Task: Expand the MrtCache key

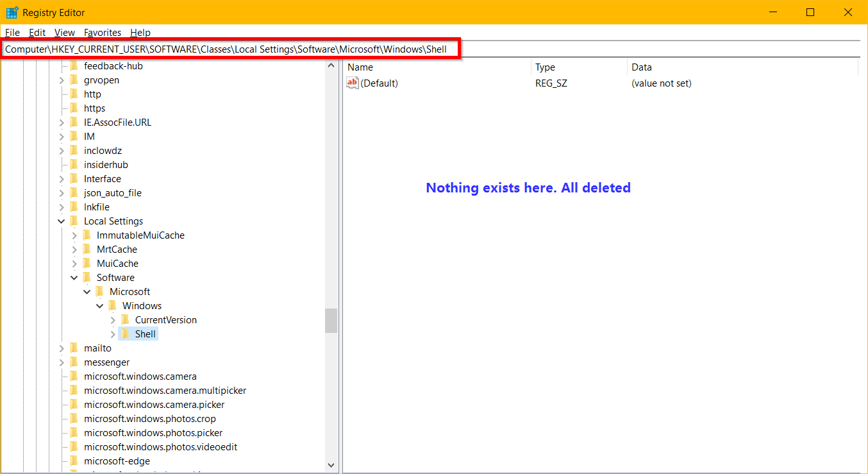Action: pos(74,250)
